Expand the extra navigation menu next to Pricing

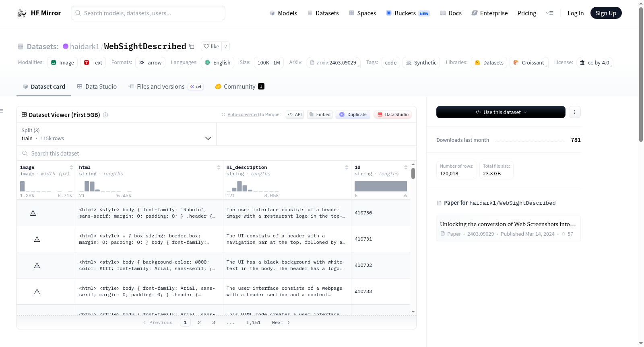click(549, 13)
